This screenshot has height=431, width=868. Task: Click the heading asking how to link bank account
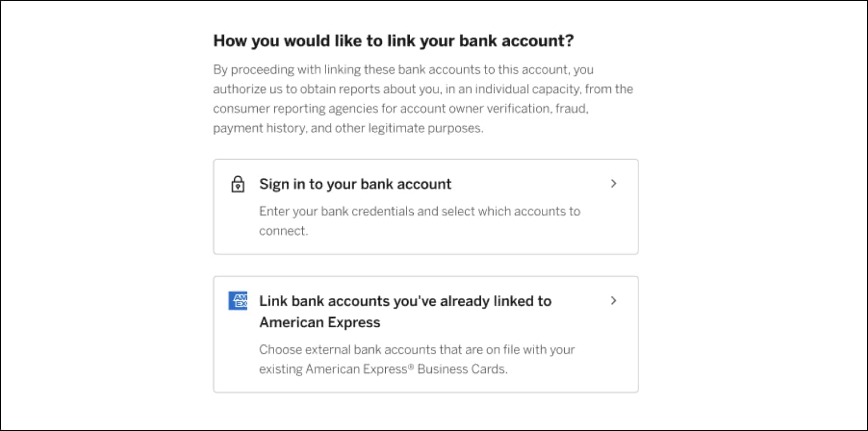[394, 40]
